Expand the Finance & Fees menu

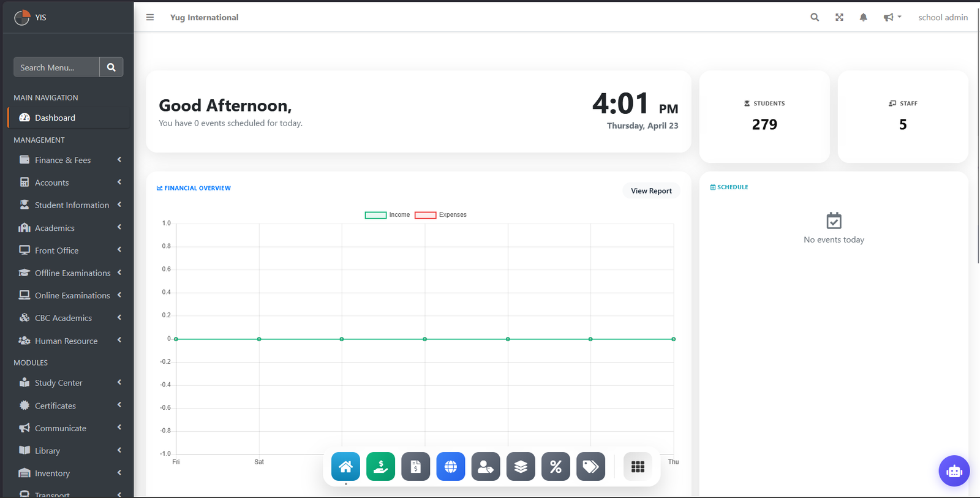(x=70, y=160)
